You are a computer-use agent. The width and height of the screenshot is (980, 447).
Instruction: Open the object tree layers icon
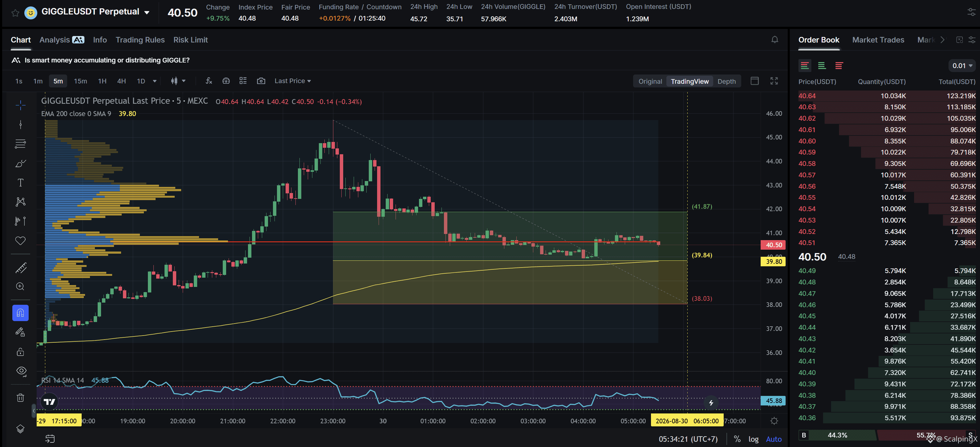pyautogui.click(x=21, y=429)
